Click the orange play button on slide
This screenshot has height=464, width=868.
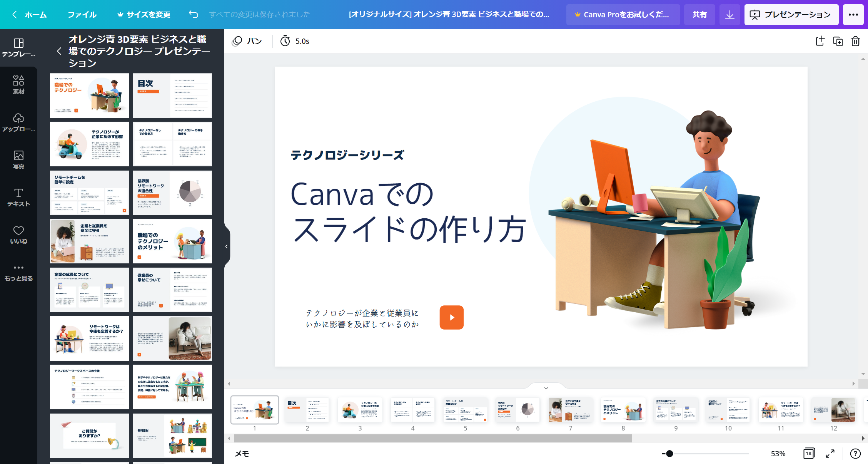click(x=452, y=317)
